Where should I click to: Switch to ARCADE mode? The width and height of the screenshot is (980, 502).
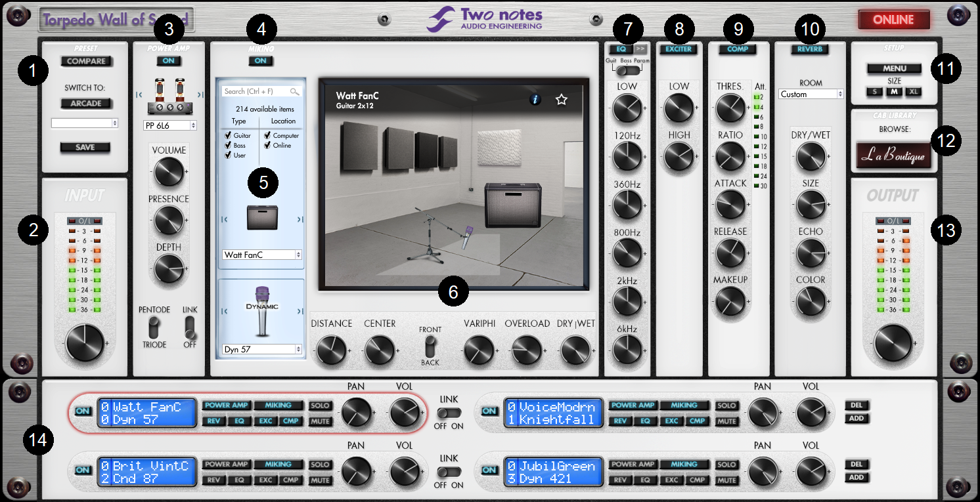coord(86,103)
